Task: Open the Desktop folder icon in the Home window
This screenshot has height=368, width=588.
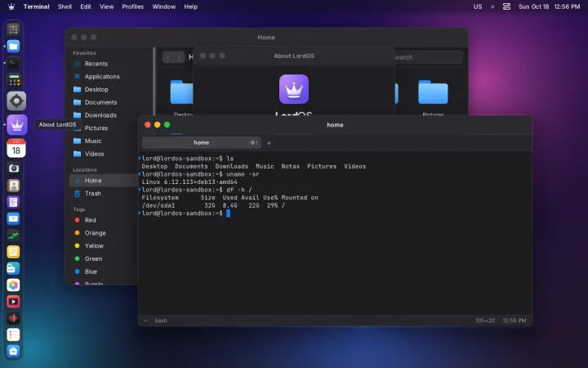Action: pos(181,92)
